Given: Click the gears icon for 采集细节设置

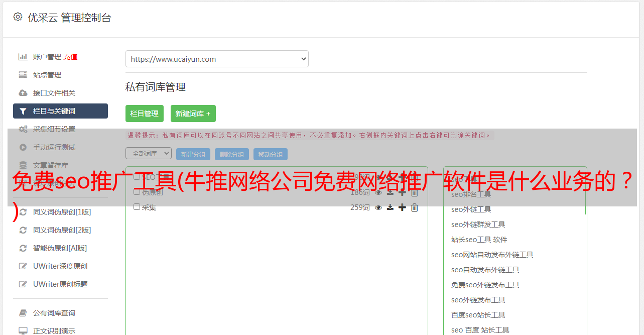Looking at the screenshot, I should [x=23, y=129].
